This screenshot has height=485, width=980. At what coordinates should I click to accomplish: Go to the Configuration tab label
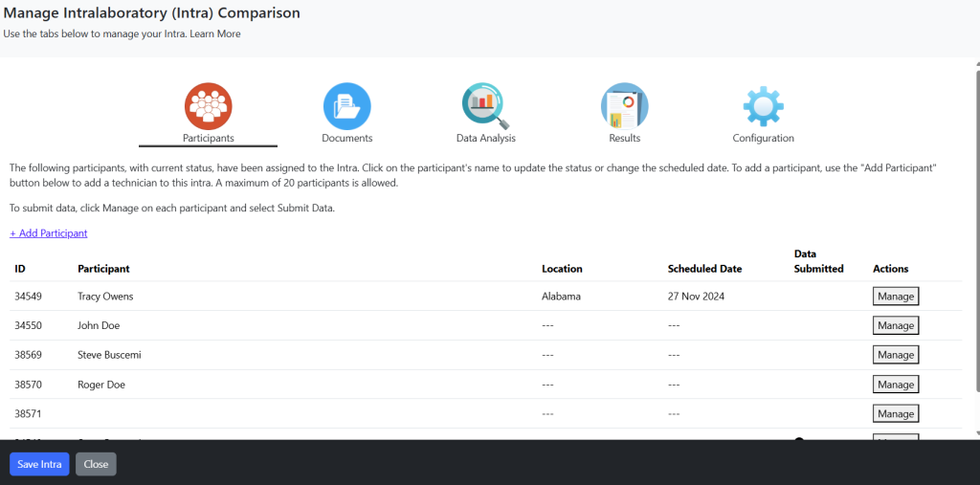763,138
